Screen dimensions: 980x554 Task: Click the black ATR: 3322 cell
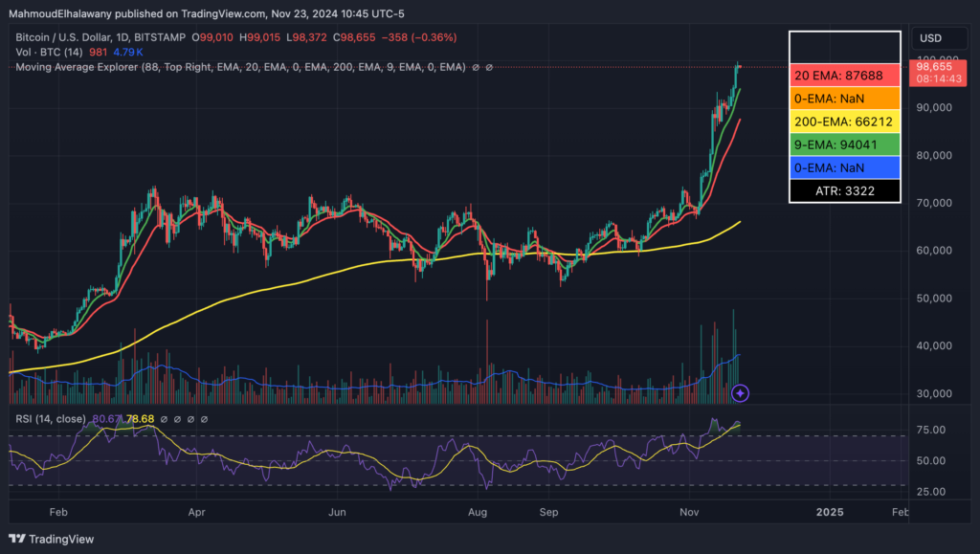(844, 191)
